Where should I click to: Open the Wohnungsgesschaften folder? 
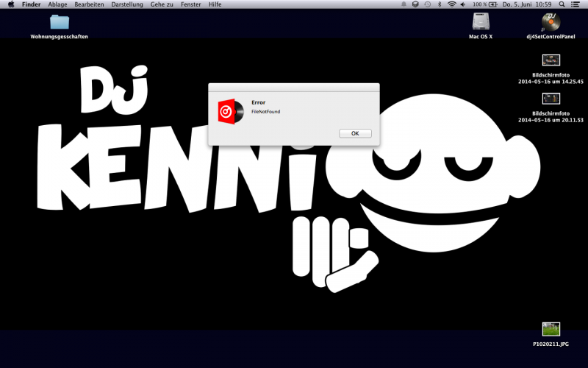point(60,22)
